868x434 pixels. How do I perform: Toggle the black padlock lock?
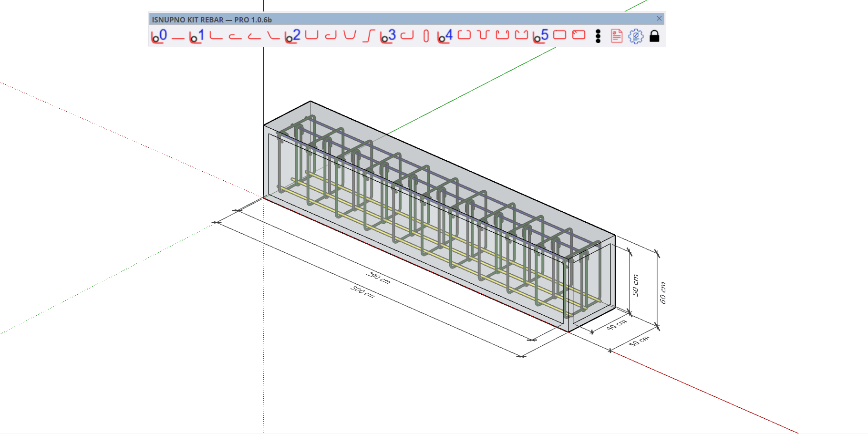tap(654, 36)
